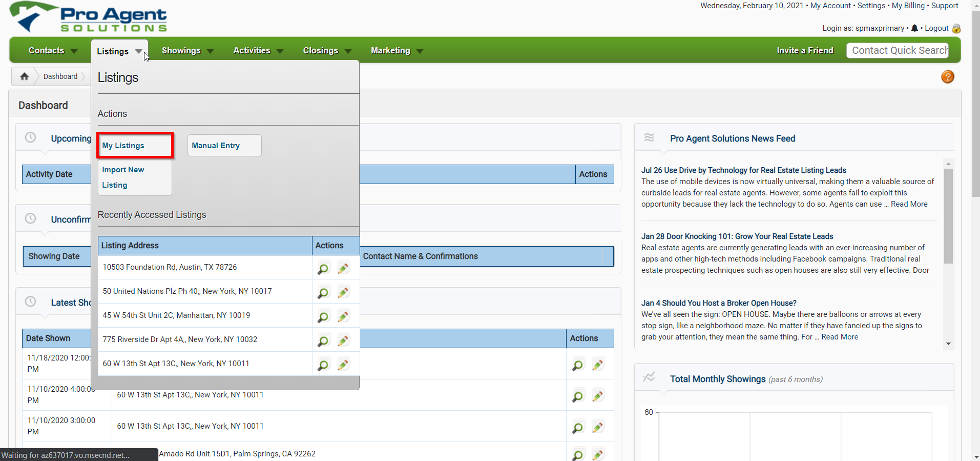Open My Listings action
This screenshot has height=461, width=980.
135,146
